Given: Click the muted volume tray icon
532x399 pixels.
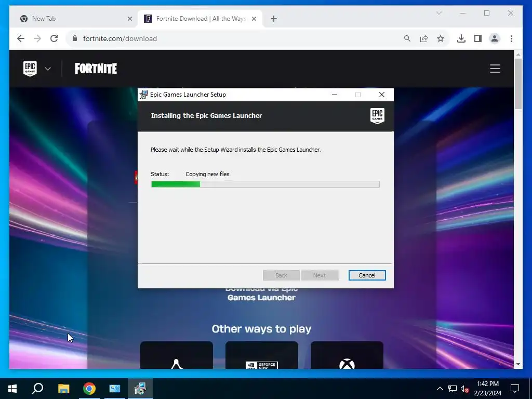Looking at the screenshot, I should 464,389.
